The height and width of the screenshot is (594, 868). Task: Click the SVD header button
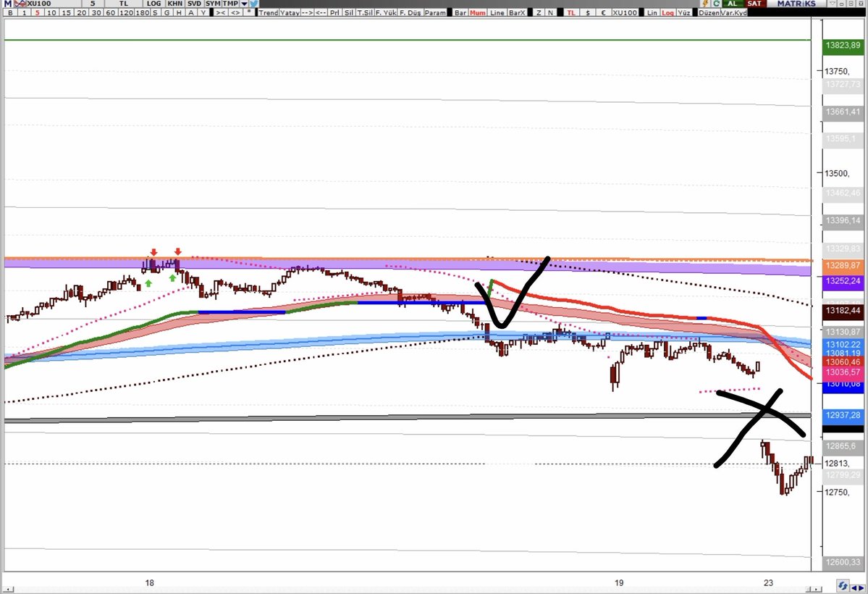[x=194, y=4]
